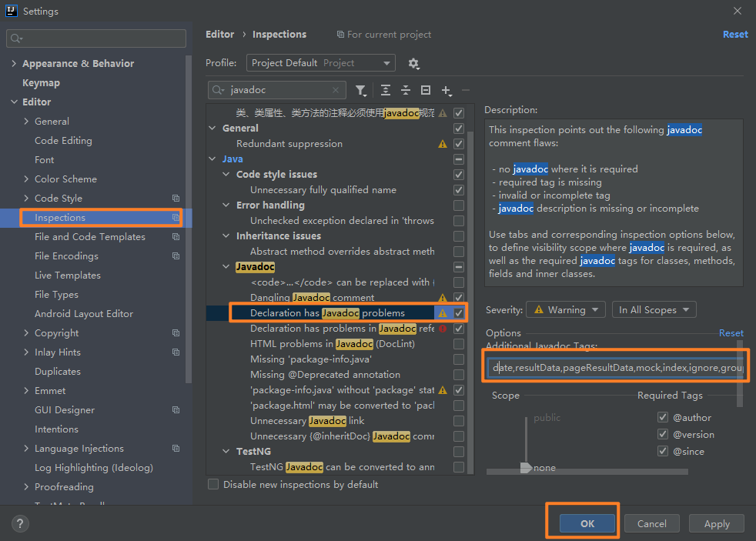The width and height of the screenshot is (756, 541).
Task: Click the filter inspections funnel icon
Action: pyautogui.click(x=360, y=91)
